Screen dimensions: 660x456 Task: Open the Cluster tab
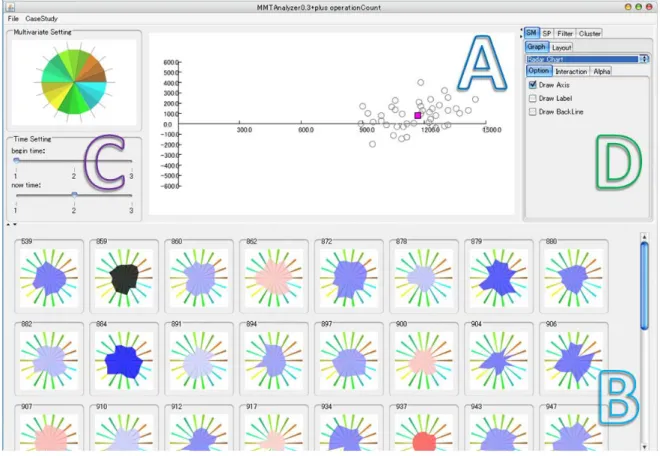[x=589, y=33]
